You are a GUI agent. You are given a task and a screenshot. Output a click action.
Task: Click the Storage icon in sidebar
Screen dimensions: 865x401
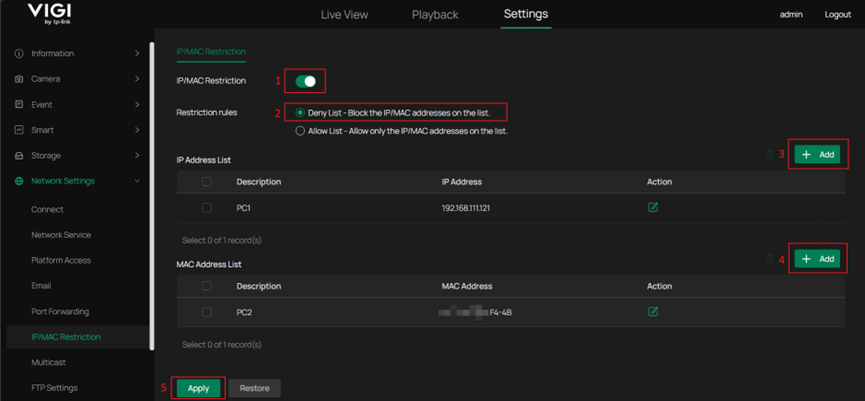19,156
